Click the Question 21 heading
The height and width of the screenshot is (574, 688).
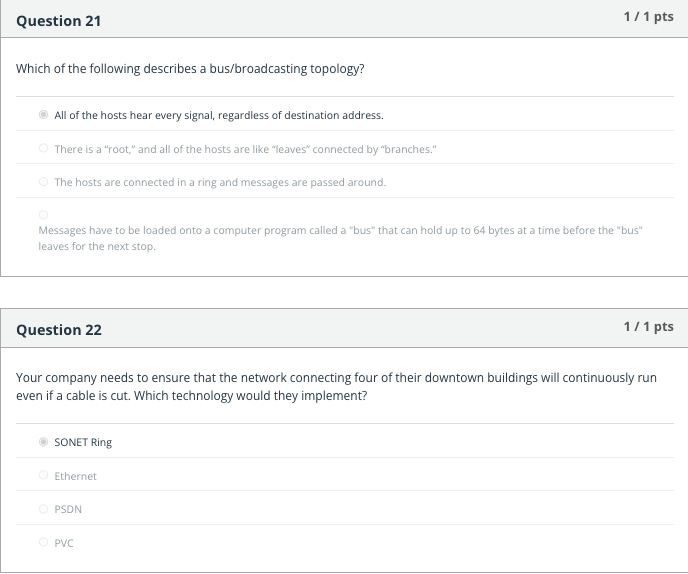pyautogui.click(x=59, y=21)
